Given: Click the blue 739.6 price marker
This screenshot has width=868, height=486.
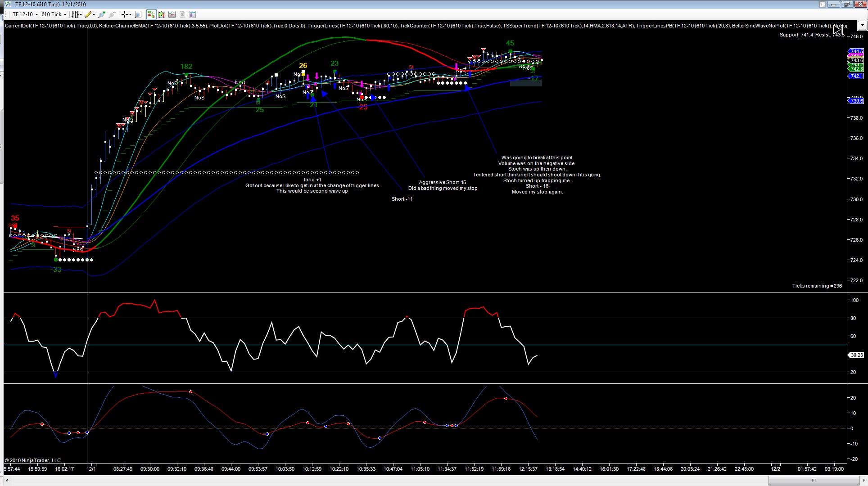Looking at the screenshot, I should [x=856, y=101].
